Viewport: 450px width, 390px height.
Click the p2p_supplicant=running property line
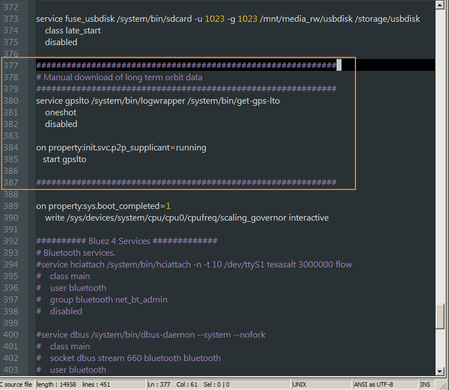121,147
